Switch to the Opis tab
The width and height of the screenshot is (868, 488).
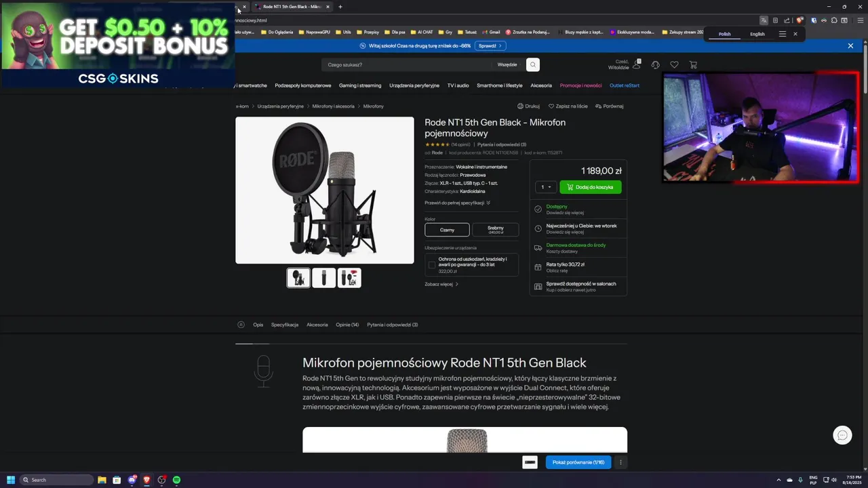pyautogui.click(x=258, y=325)
